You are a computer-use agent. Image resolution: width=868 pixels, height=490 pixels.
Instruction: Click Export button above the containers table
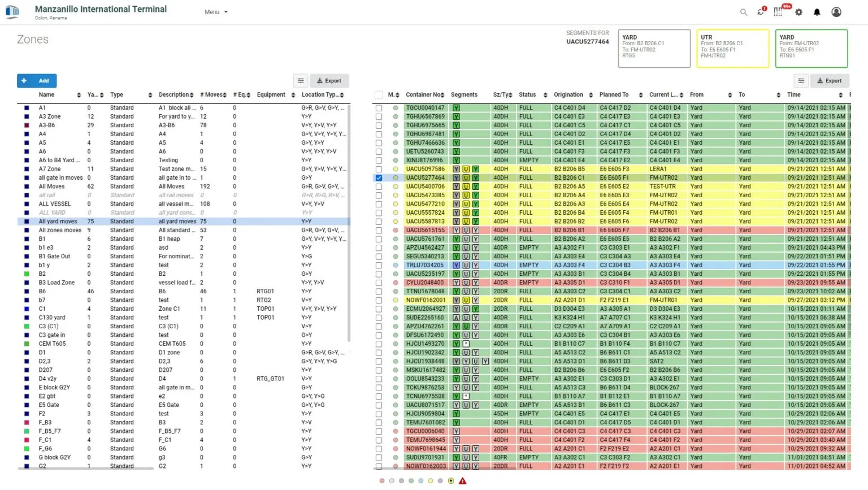pyautogui.click(x=829, y=81)
